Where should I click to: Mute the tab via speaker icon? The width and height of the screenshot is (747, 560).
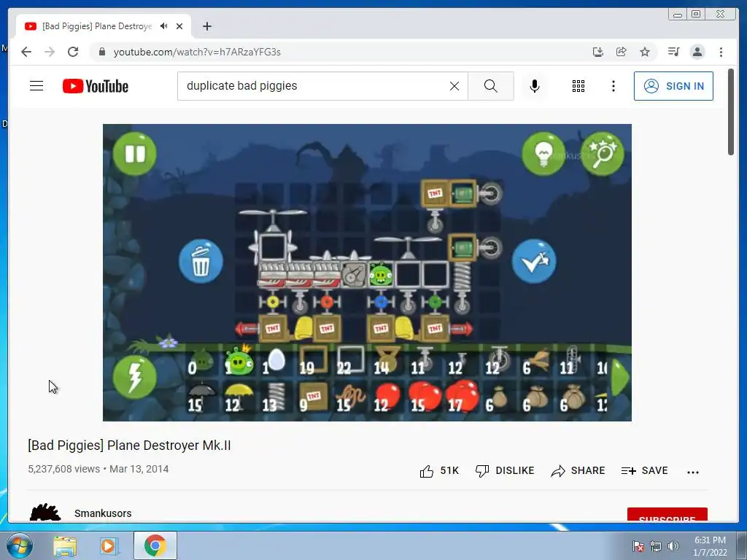(x=164, y=26)
